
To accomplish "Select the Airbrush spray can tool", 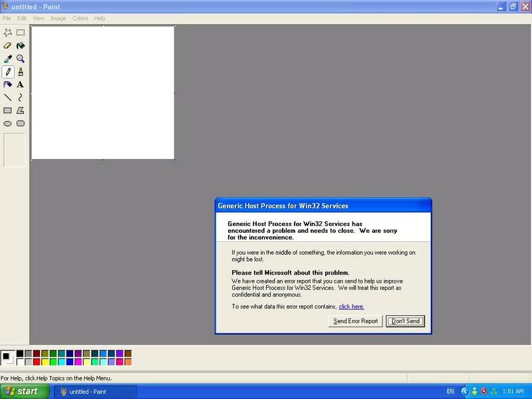I will 8,84.
